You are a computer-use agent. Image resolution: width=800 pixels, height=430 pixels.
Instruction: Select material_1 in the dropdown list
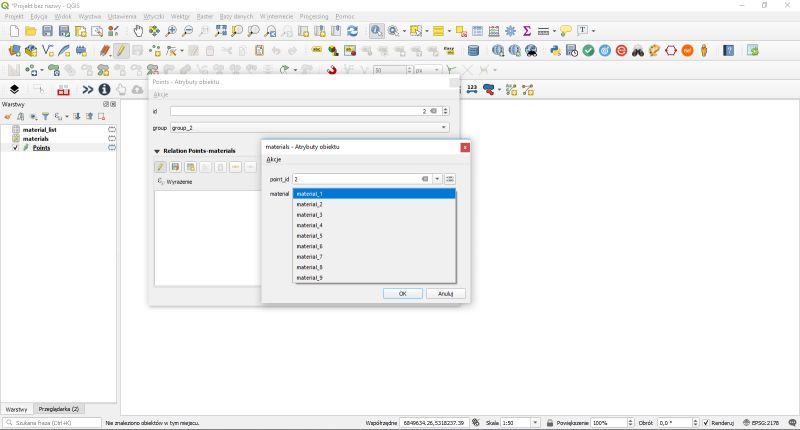click(x=374, y=194)
